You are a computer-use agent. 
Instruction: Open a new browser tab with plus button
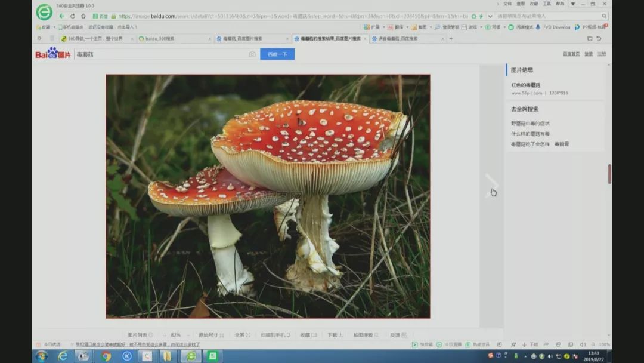point(451,39)
